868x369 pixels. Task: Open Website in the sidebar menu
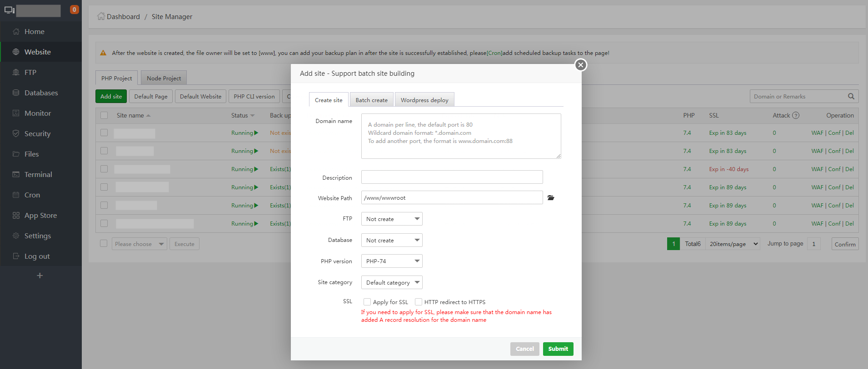point(41,52)
